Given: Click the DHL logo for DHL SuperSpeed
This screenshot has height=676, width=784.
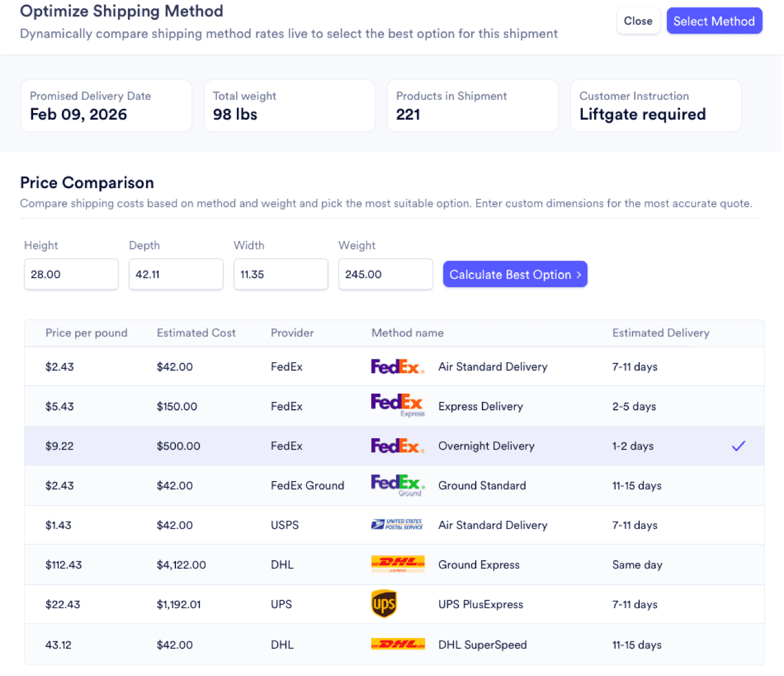Looking at the screenshot, I should pyautogui.click(x=398, y=644).
